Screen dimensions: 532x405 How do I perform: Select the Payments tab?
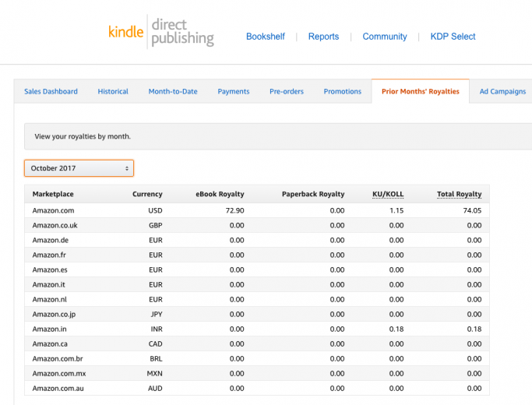pos(234,91)
